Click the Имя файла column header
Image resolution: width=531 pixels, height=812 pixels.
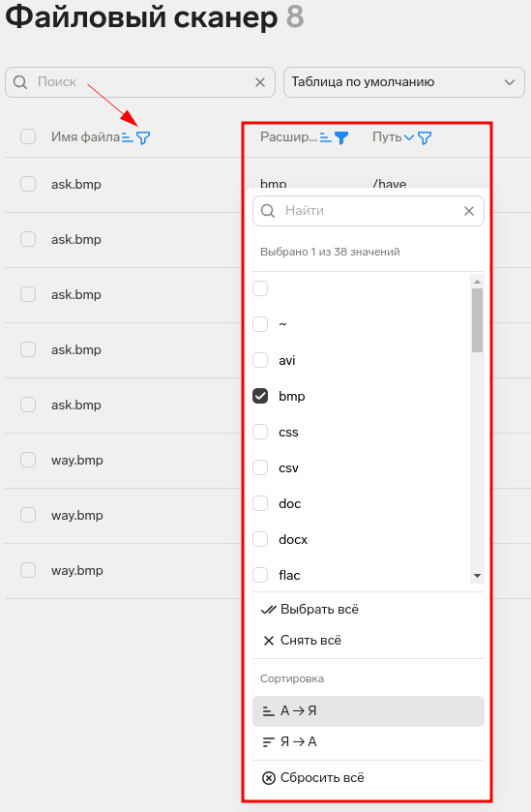85,137
